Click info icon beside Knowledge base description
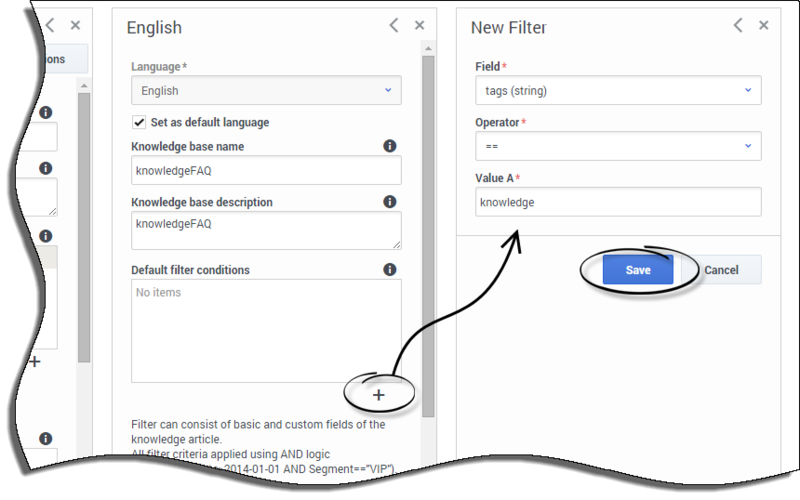This screenshot has height=500, width=800. [390, 202]
